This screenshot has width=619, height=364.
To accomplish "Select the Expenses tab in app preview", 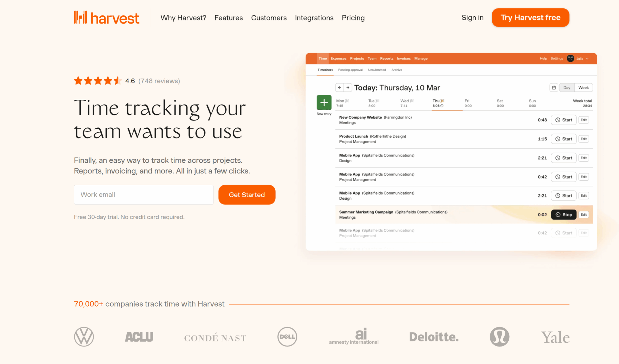I will [338, 59].
